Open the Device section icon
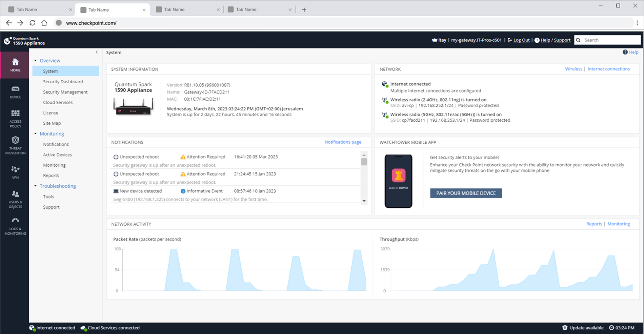The width and height of the screenshot is (644, 334). tap(15, 89)
